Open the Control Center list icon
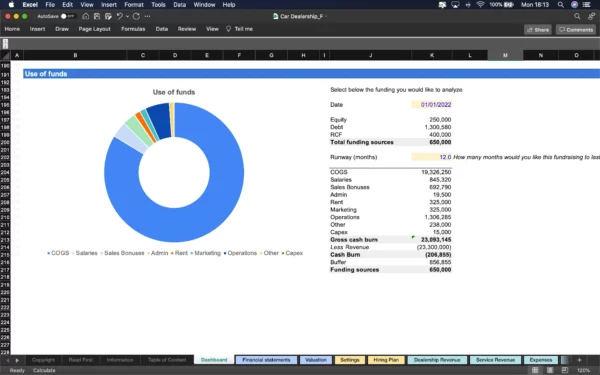Screen dimensions: 600x375 pyautogui.click(x=587, y=5)
